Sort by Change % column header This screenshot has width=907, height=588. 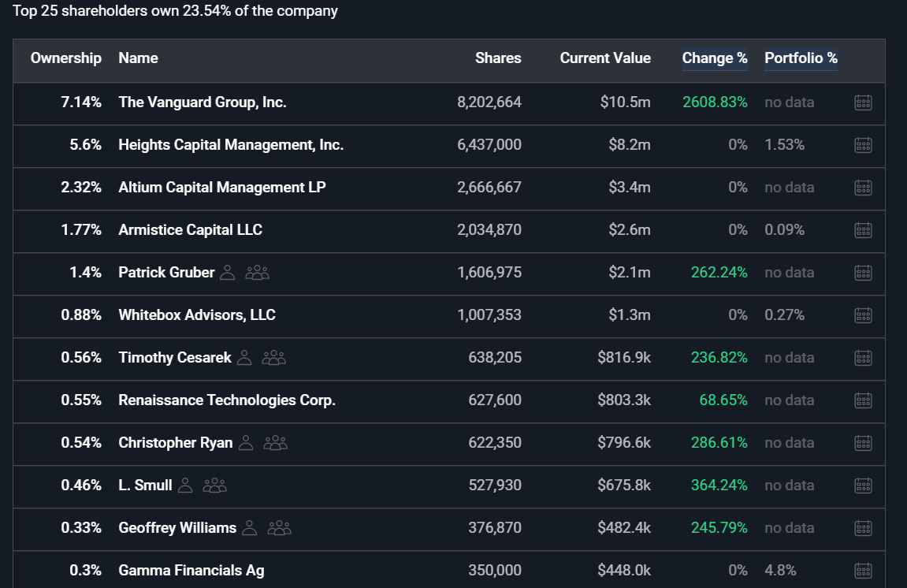click(714, 58)
